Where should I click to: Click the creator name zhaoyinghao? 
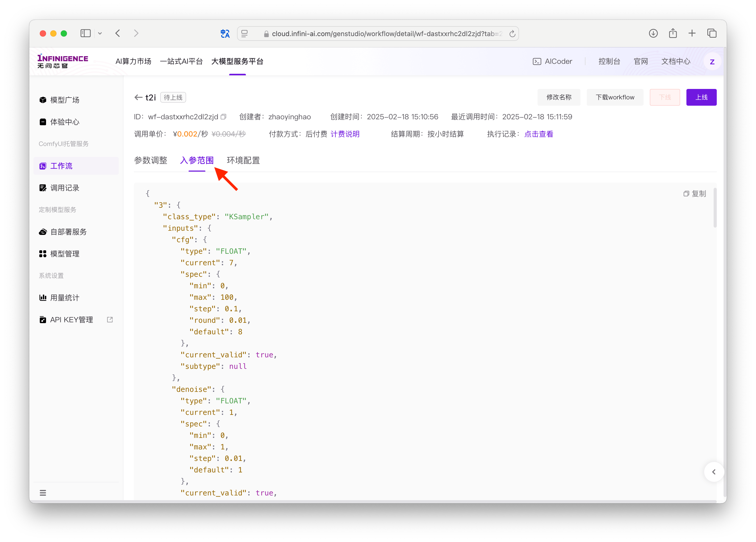coord(289,117)
